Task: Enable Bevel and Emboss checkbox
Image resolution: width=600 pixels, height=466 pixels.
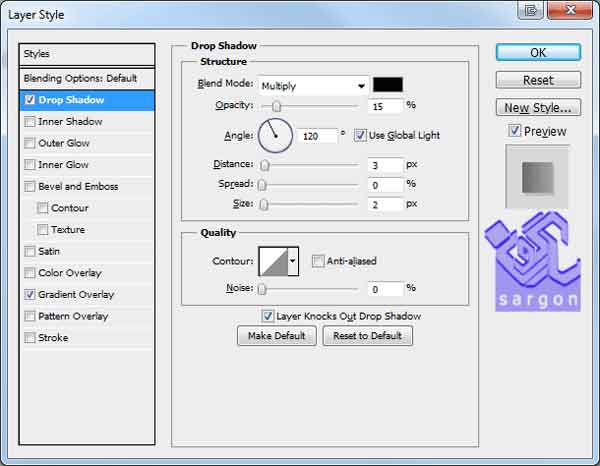Action: (29, 186)
